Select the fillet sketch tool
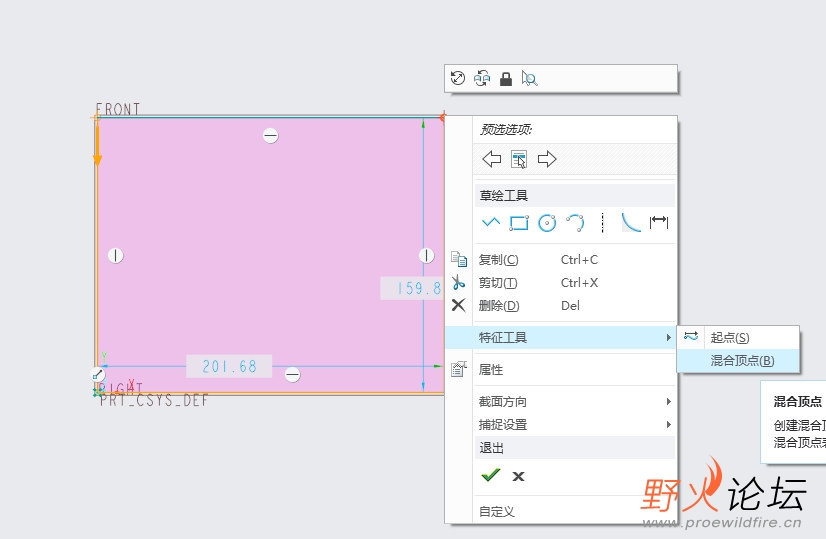 coord(631,222)
